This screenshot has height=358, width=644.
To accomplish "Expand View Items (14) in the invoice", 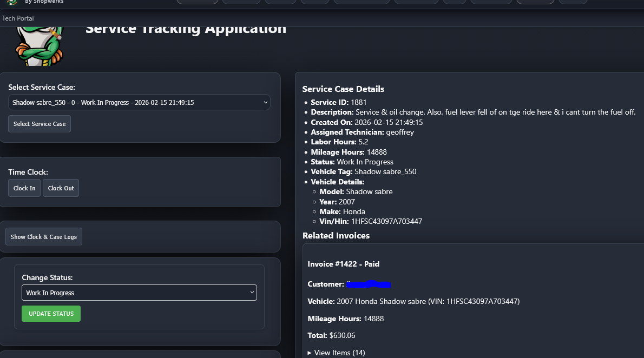I will pos(336,353).
